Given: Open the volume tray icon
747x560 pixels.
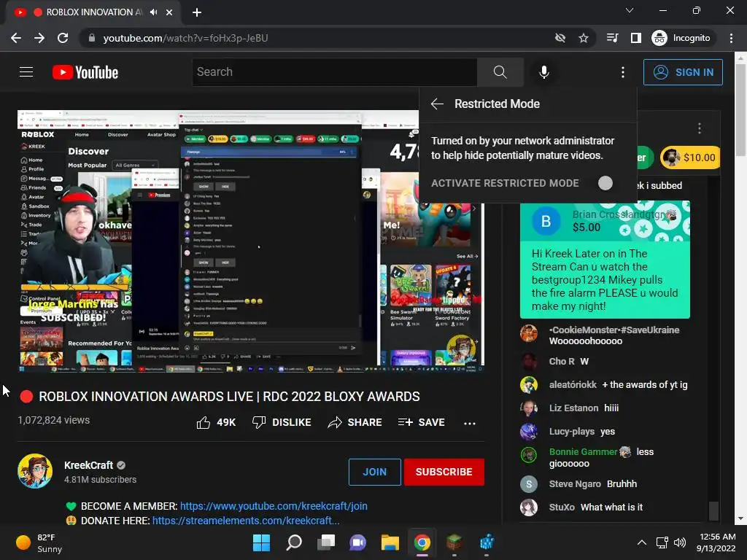Looking at the screenshot, I should click(680, 542).
